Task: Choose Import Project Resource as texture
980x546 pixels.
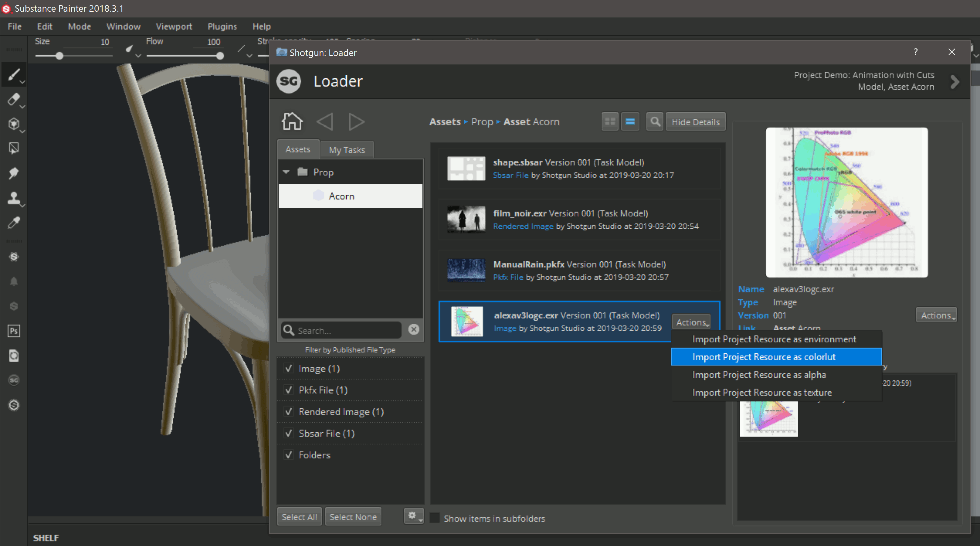Action: coord(762,393)
